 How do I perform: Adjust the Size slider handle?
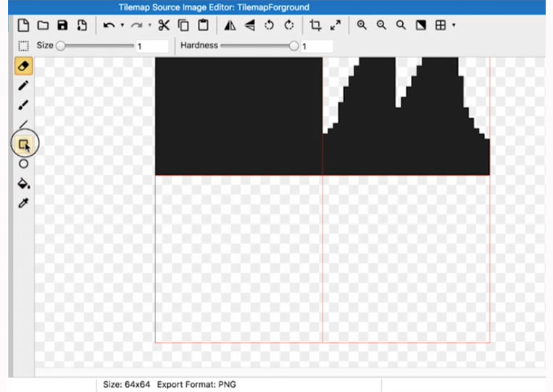point(61,46)
